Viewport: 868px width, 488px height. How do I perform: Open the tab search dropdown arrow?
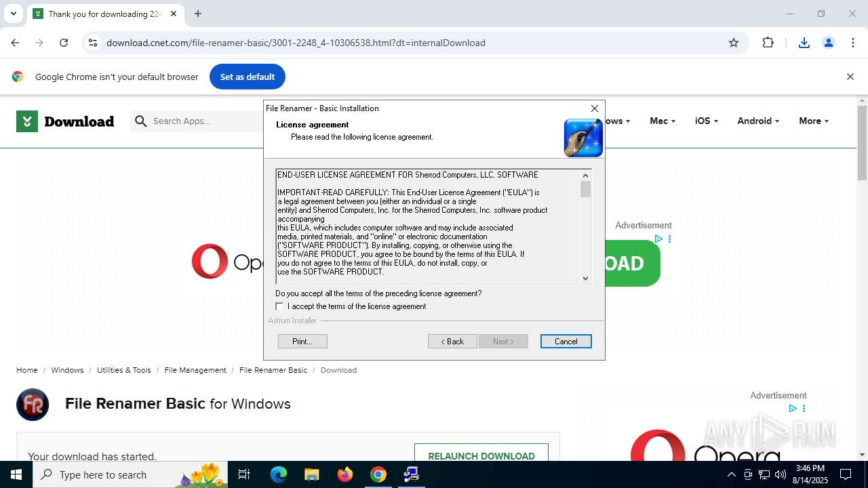pos(13,14)
